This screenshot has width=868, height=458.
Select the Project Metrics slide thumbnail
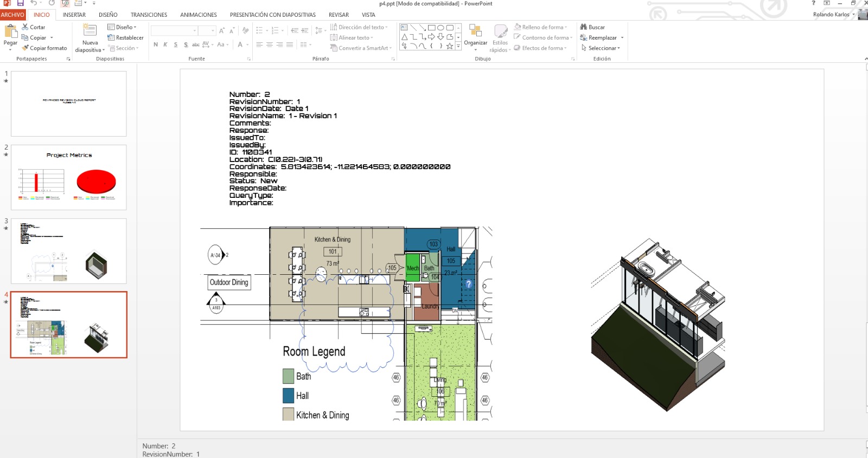point(69,177)
